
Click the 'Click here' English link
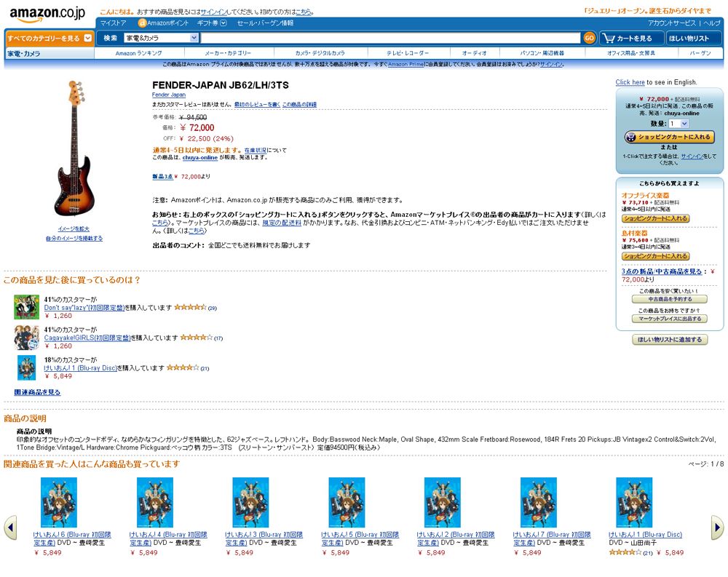[x=630, y=82]
